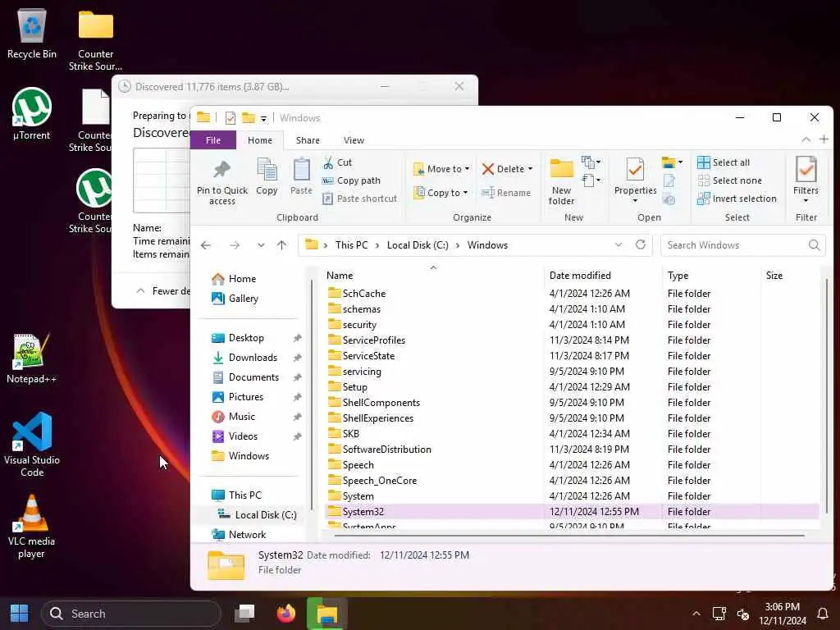Screen dimensions: 840x630
Task: Select Downloads in navigation pane
Action: click(244, 358)
